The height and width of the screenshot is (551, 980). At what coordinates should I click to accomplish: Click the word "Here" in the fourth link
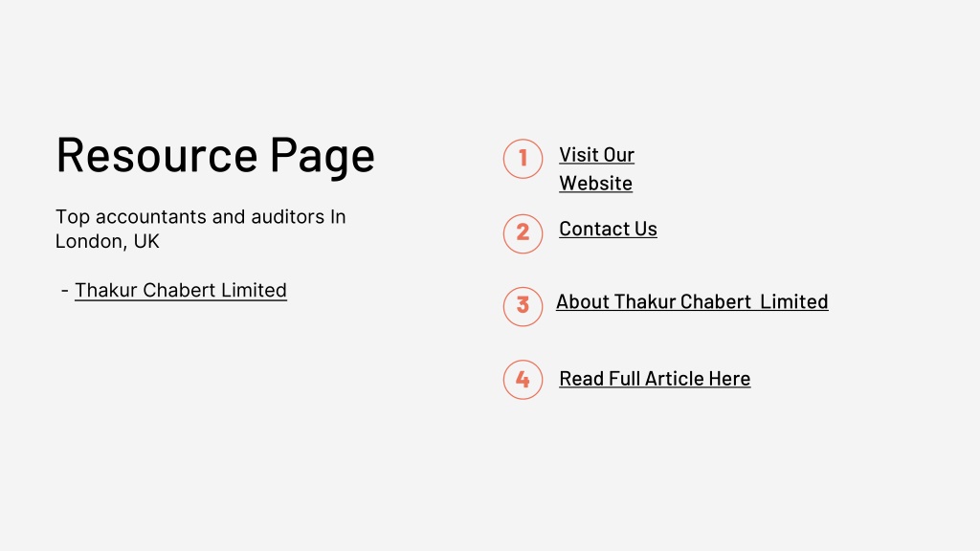point(729,379)
